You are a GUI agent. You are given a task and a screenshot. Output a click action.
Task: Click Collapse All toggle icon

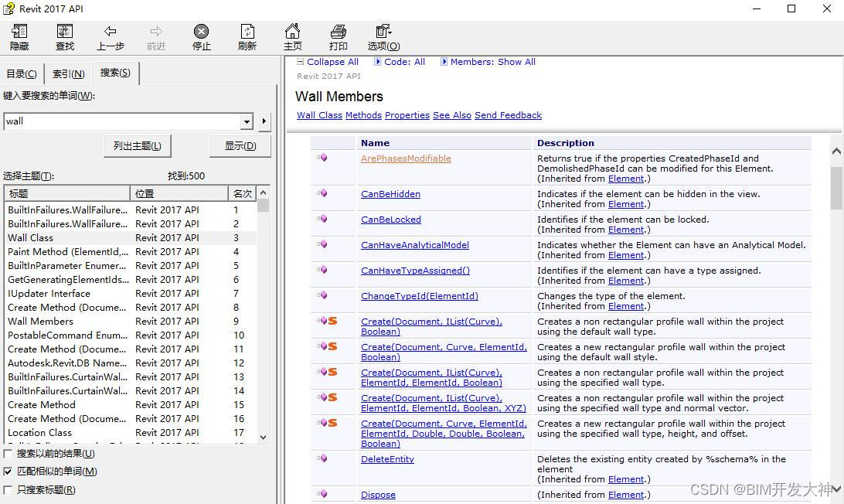pyautogui.click(x=301, y=61)
